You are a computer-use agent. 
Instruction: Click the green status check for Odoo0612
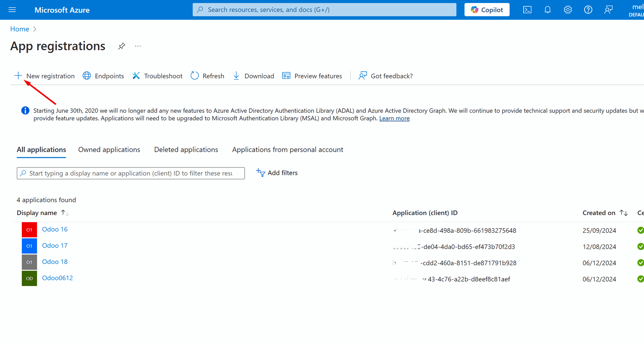(641, 279)
